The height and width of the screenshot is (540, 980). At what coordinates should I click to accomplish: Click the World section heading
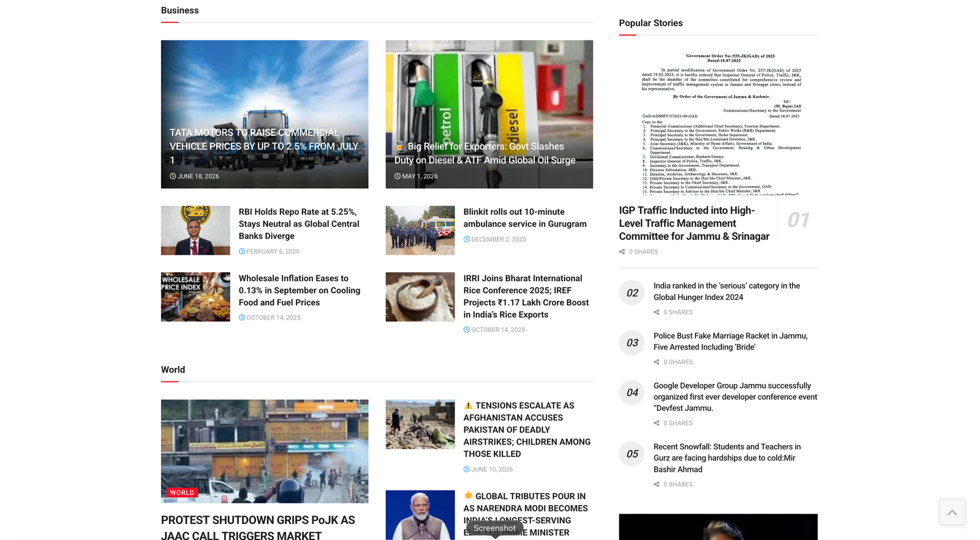[x=173, y=370]
